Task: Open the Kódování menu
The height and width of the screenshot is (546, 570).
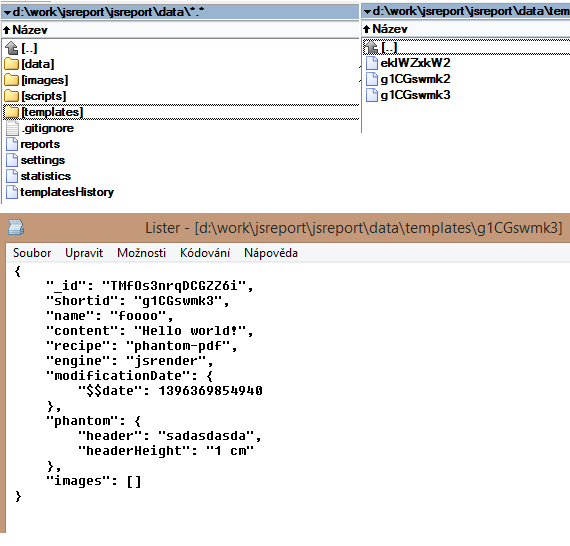Action: [x=205, y=253]
